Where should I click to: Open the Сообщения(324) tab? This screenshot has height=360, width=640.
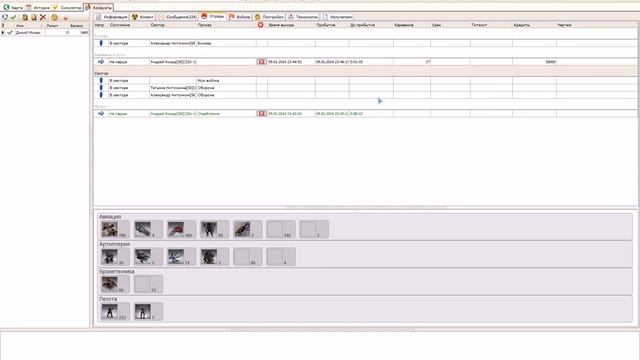(178, 17)
